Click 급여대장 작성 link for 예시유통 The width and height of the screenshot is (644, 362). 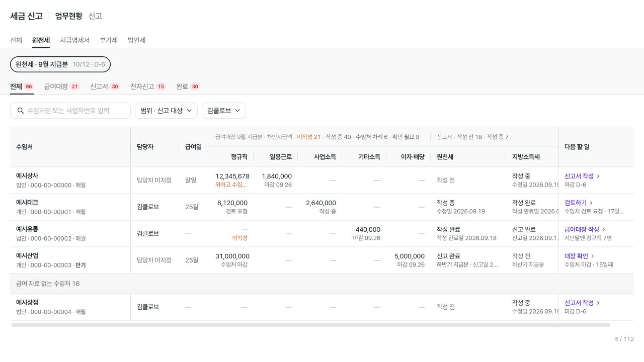[x=585, y=229]
